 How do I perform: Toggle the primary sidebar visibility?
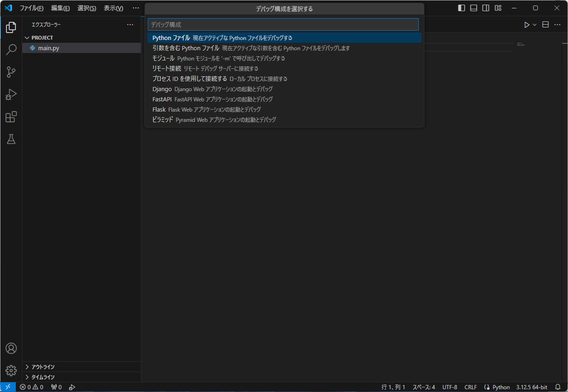point(461,8)
